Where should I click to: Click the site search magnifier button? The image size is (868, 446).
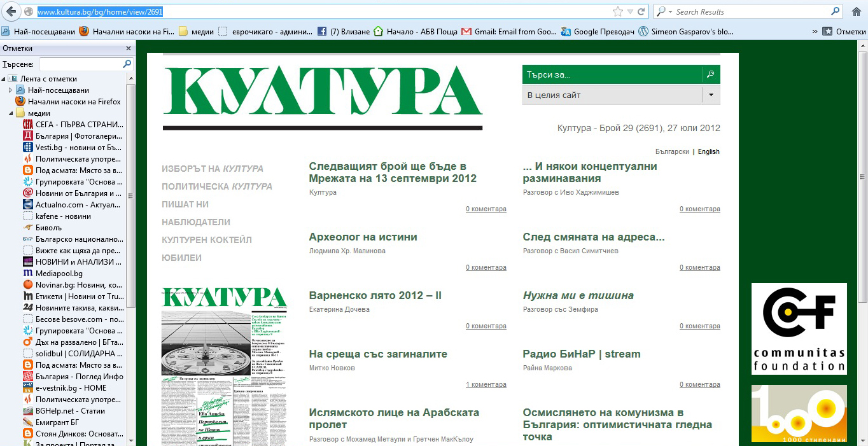711,74
